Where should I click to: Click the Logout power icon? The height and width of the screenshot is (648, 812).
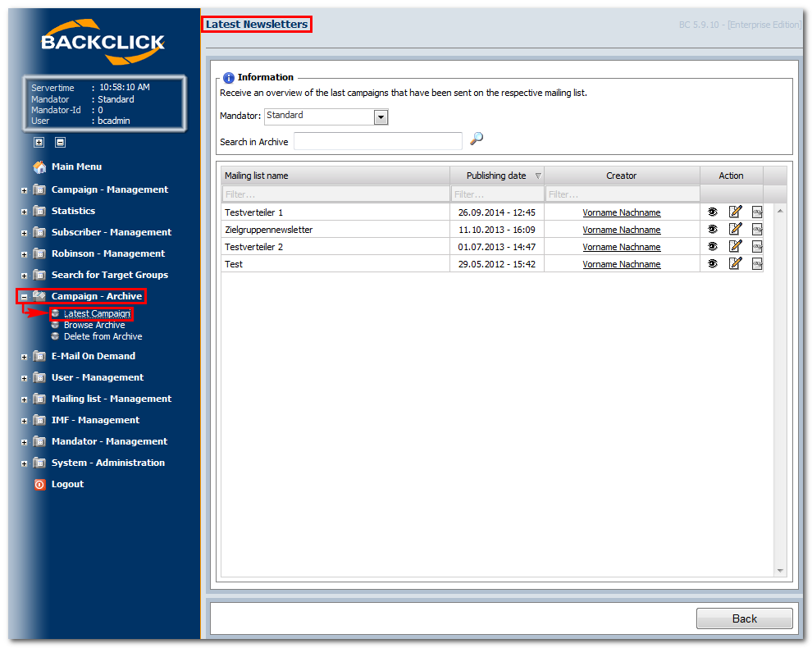click(40, 484)
